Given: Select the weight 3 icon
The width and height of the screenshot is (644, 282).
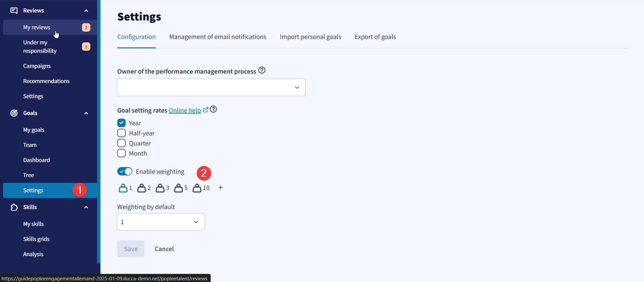Looking at the screenshot, I should tap(160, 188).
